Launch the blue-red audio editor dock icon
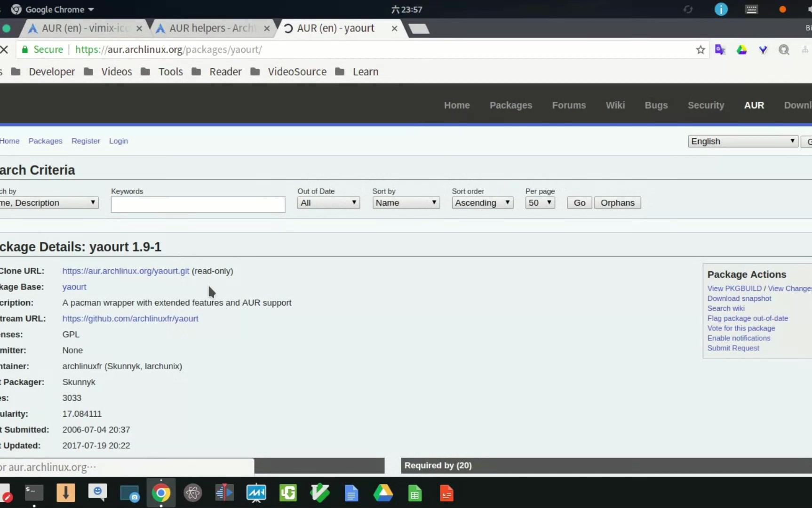Image resolution: width=812 pixels, height=508 pixels. (x=224, y=493)
